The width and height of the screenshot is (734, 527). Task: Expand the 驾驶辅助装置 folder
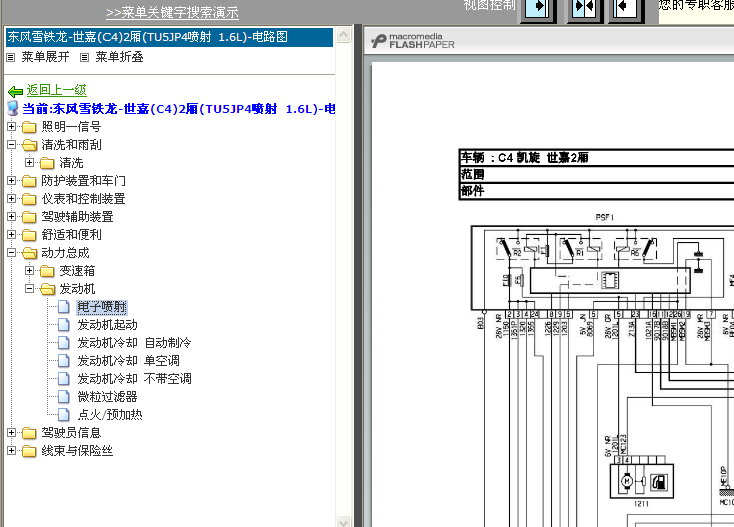[12, 217]
